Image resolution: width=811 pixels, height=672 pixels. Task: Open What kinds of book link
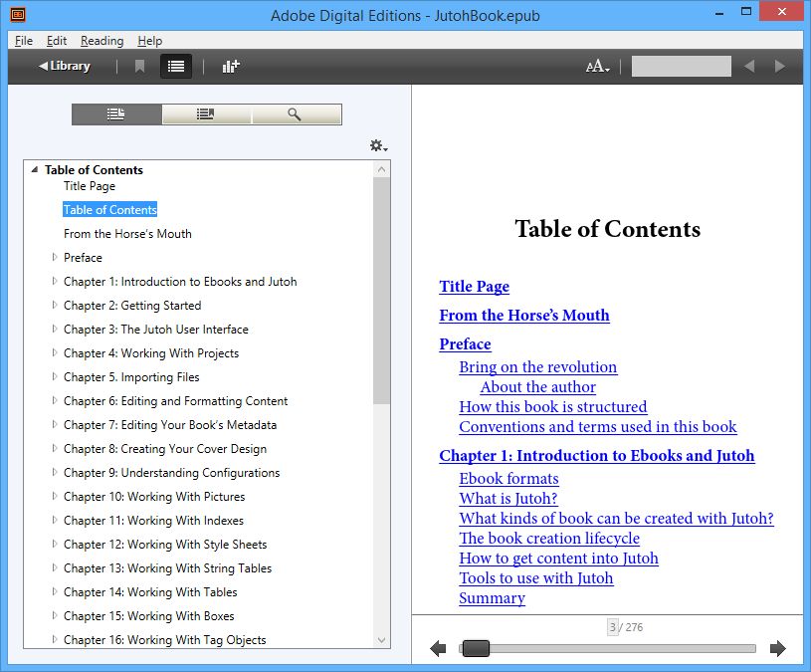(617, 519)
